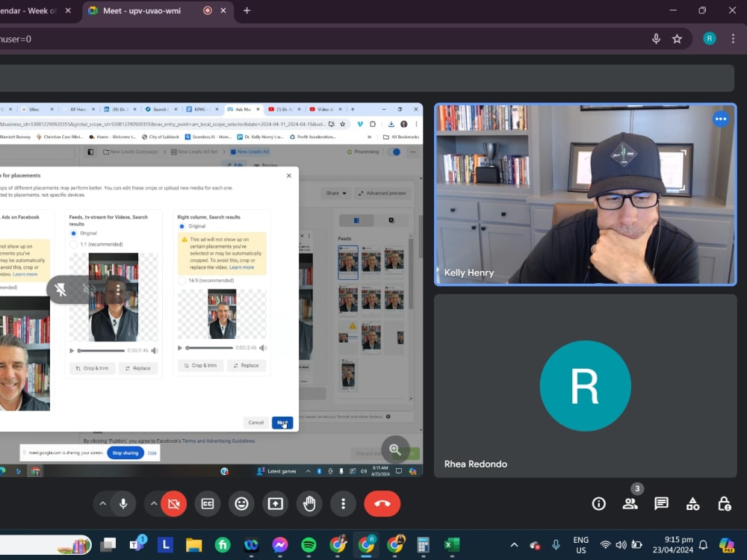Click Crop & trim under Feeds video
Screen dimensions: 747x560
coord(93,368)
